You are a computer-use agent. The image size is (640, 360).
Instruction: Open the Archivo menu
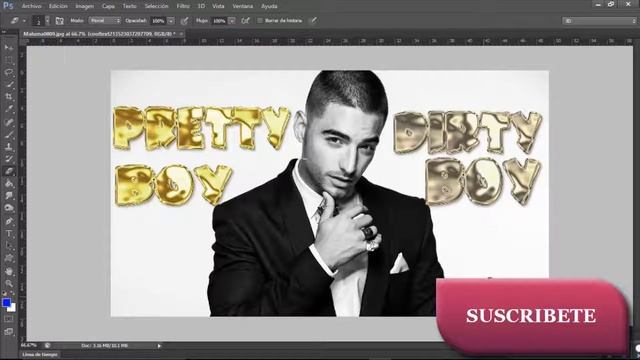[31, 6]
